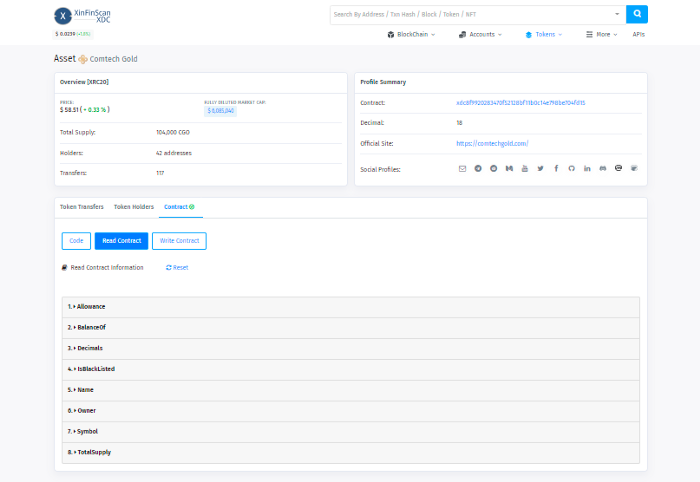Open the BlockChain navigation dropdown
700x482 pixels.
(x=410, y=34)
